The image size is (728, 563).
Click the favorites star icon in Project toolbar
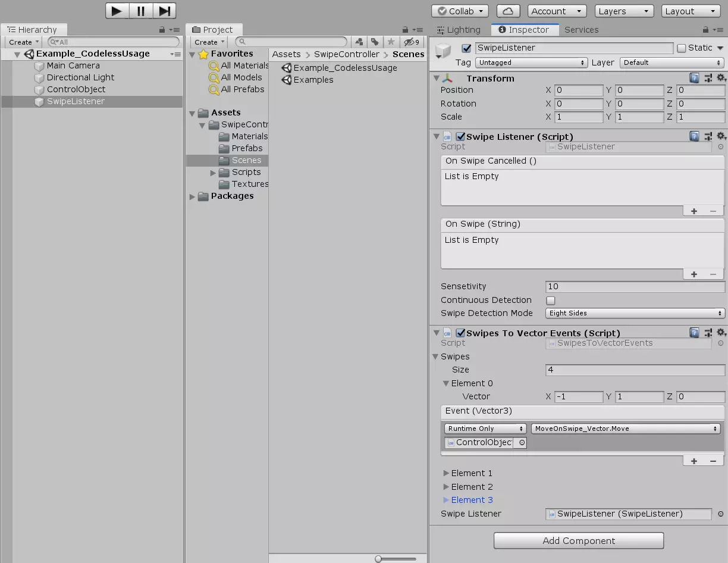coord(391,42)
